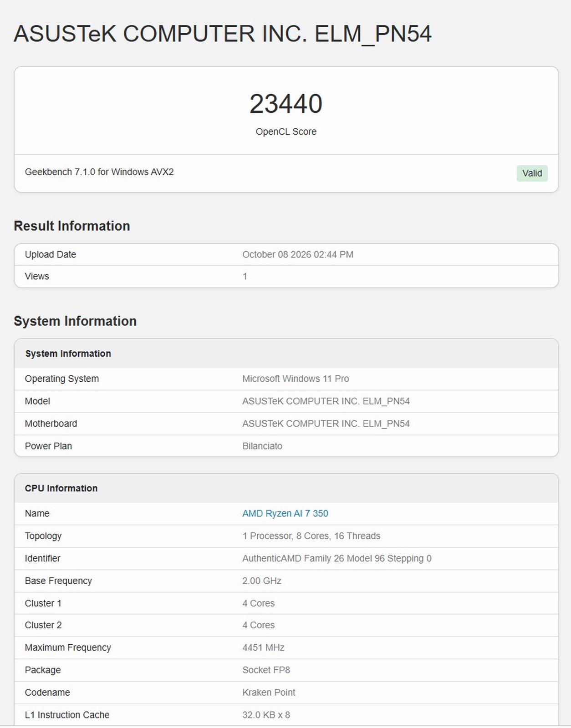Click the CPU Information table header
The height and width of the screenshot is (728, 571).
click(286, 488)
